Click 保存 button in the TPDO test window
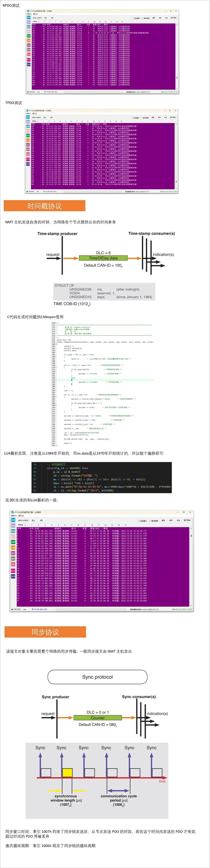The height and width of the screenshot is (868, 210). [x=159, y=117]
